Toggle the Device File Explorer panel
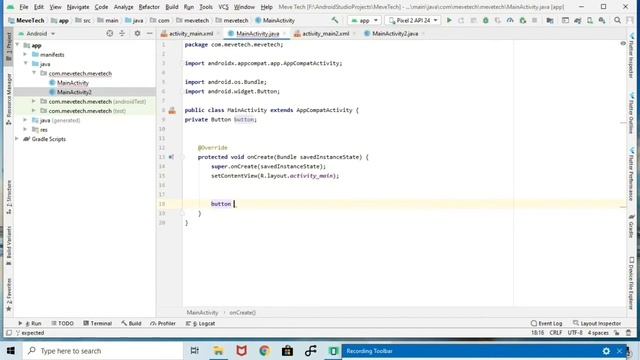The image size is (640, 360). tap(631, 283)
